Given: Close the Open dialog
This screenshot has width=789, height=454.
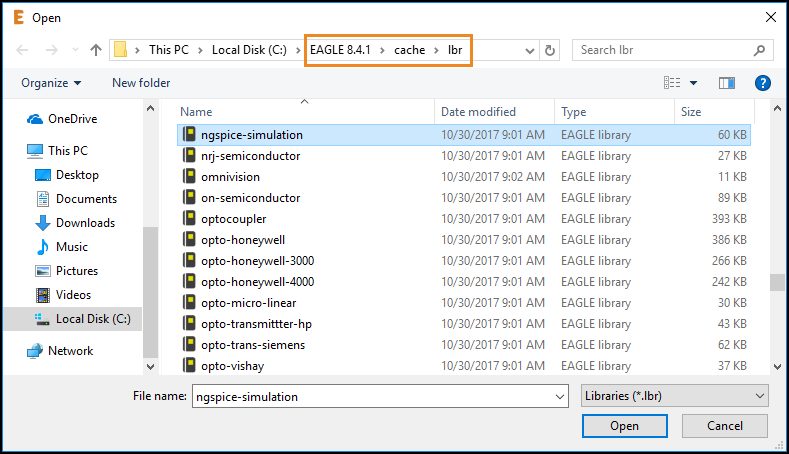Looking at the screenshot, I should [x=770, y=17].
